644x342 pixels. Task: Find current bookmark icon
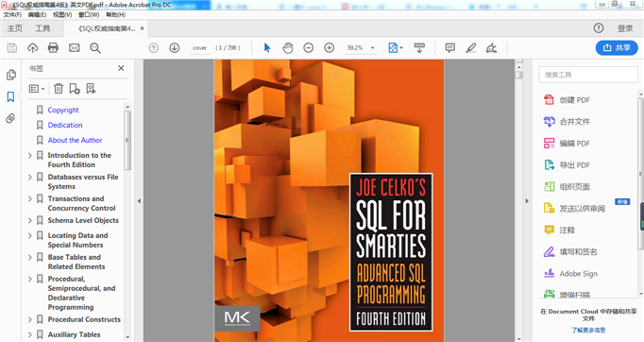[x=91, y=89]
